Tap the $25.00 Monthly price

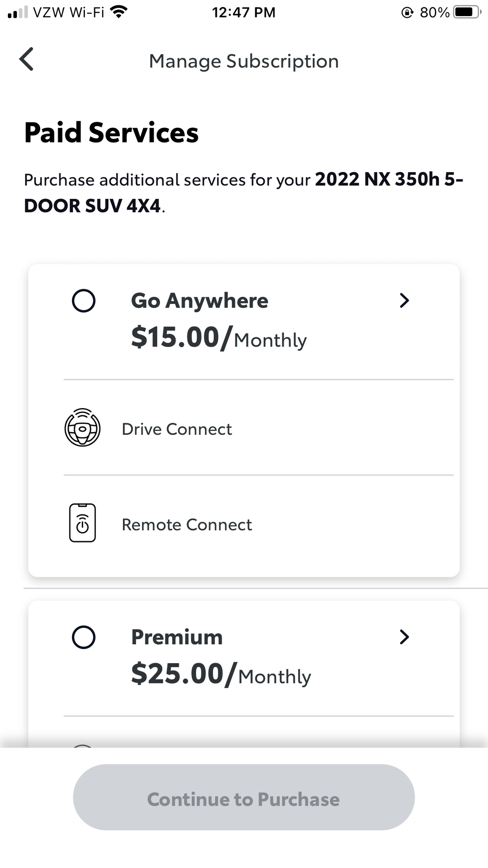[x=221, y=674]
